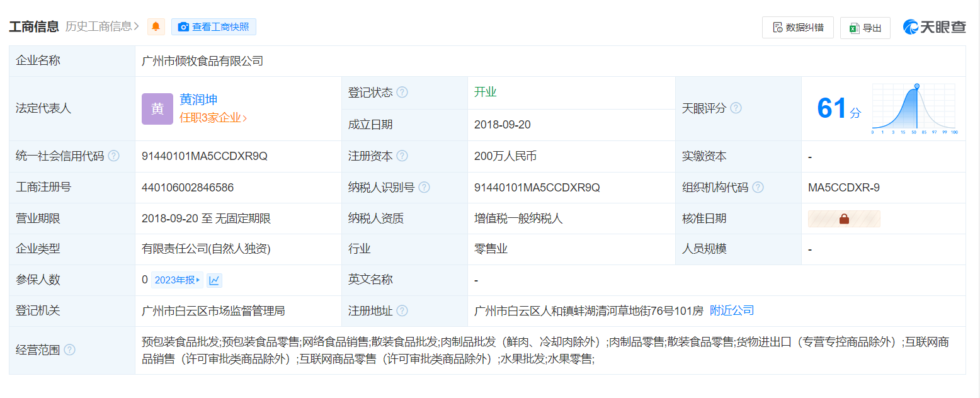Click organization code MA5CCDXR-9

(x=844, y=187)
